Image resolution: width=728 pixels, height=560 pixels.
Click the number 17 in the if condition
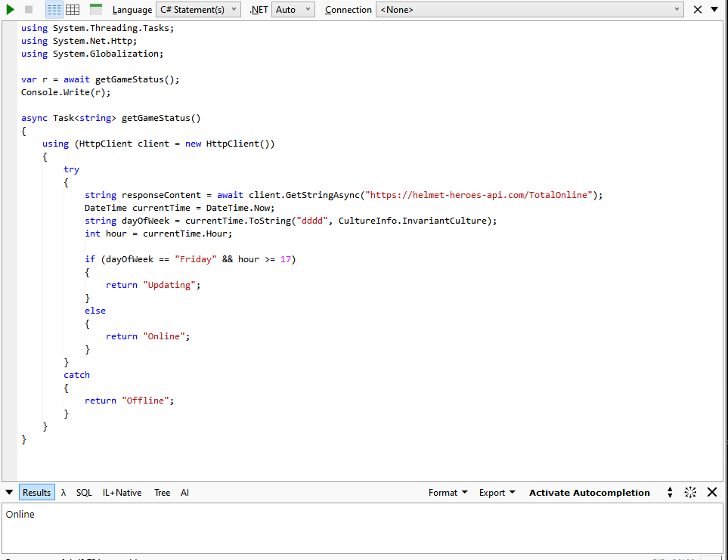pos(286,259)
